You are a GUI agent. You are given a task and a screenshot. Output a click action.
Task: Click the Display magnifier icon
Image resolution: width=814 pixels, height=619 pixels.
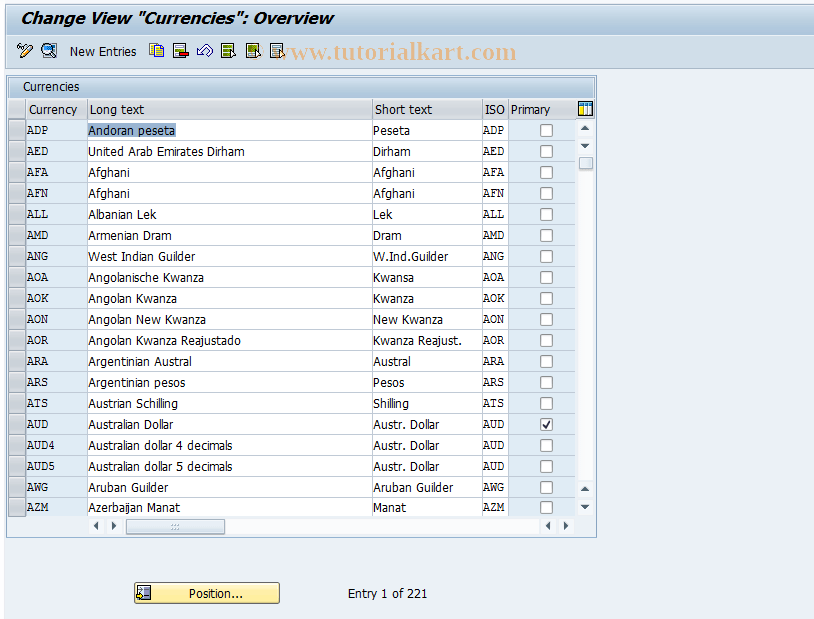pos(48,51)
